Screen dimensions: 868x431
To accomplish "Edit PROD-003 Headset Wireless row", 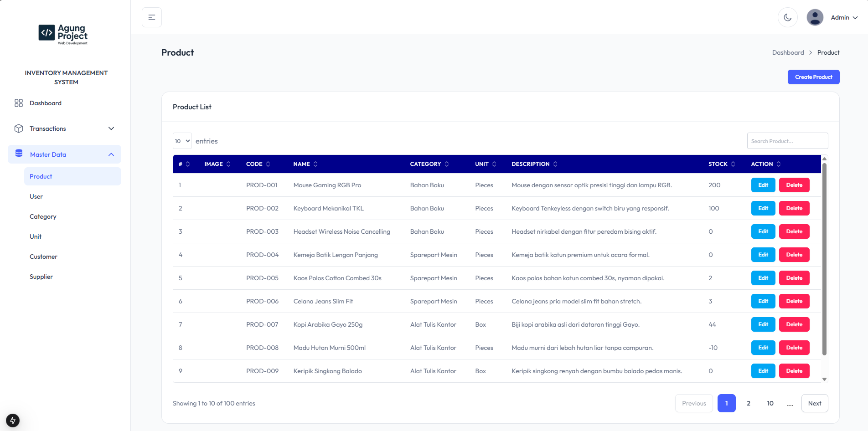I will 763,231.
